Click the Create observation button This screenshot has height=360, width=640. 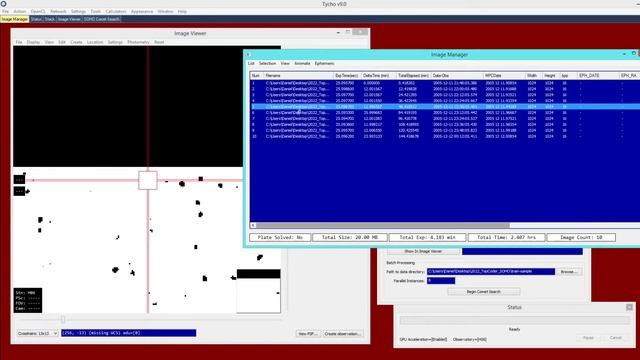(343, 334)
